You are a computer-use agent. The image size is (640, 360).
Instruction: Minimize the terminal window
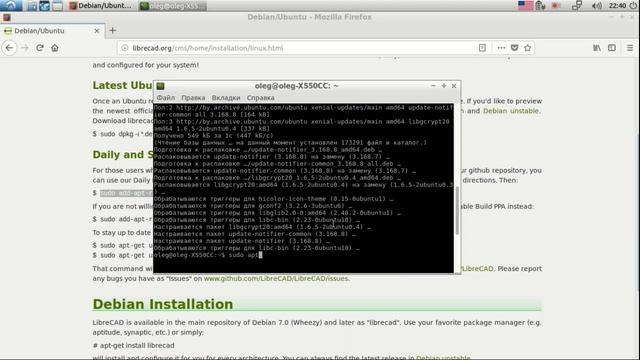point(433,86)
